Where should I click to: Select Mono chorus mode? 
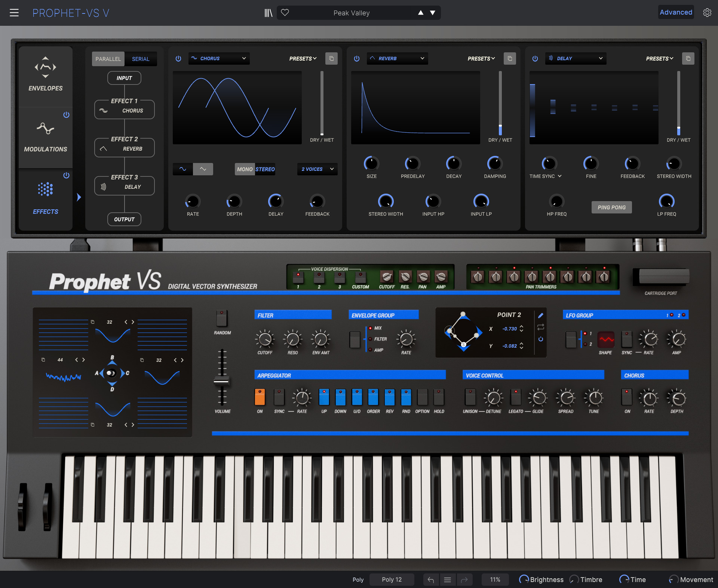(x=245, y=169)
